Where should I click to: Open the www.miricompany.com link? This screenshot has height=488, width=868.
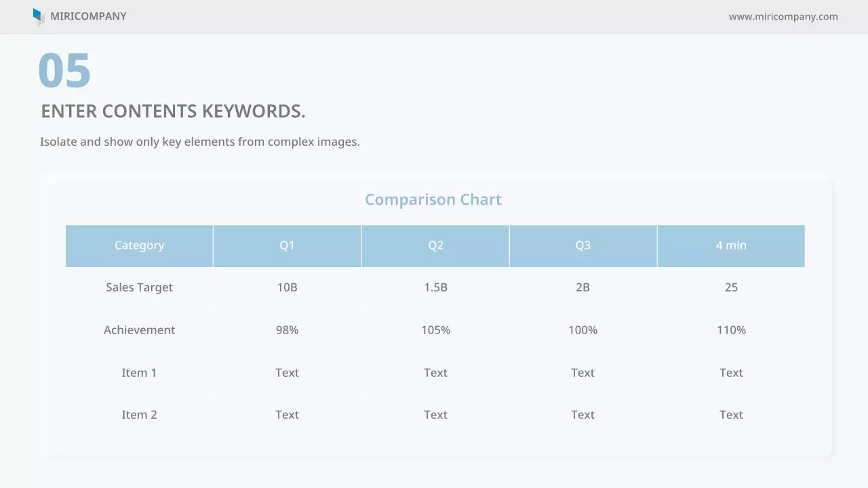point(783,16)
